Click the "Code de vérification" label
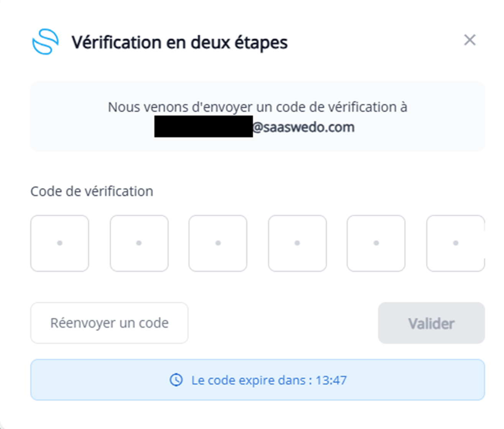The height and width of the screenshot is (429, 504). click(92, 191)
